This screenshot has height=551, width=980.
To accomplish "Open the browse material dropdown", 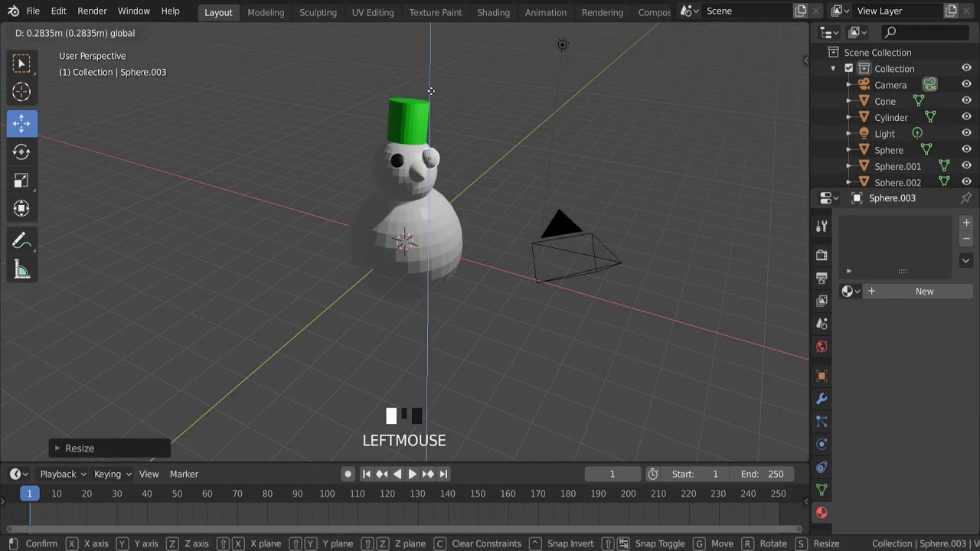I will pyautogui.click(x=851, y=291).
